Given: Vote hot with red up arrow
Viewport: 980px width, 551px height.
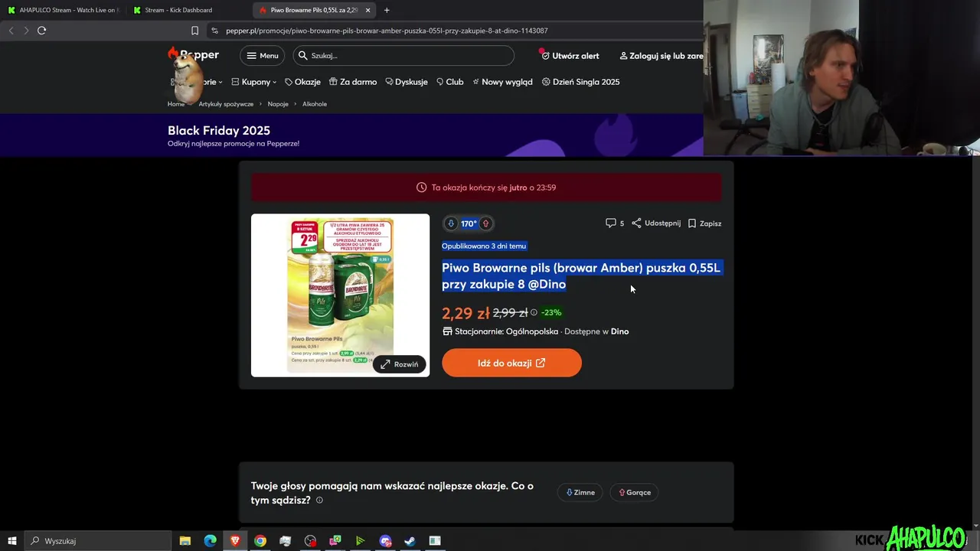Looking at the screenshot, I should pos(485,223).
